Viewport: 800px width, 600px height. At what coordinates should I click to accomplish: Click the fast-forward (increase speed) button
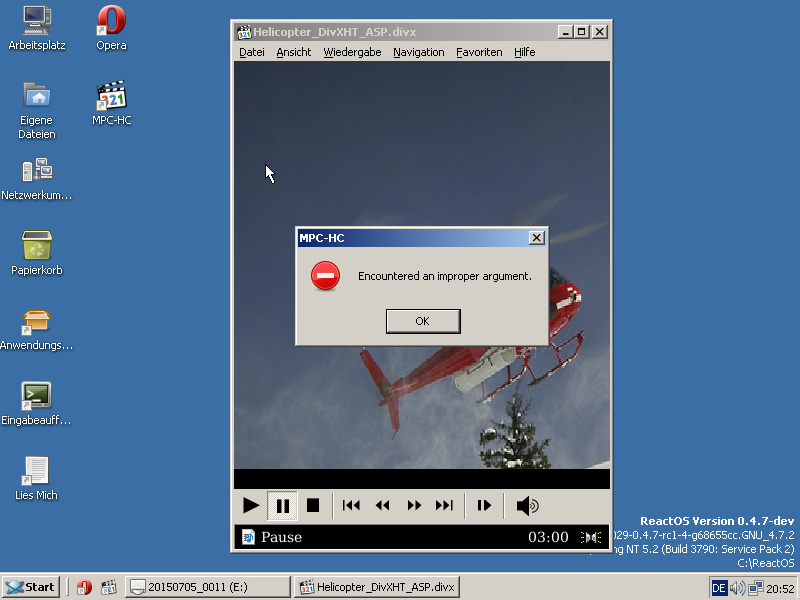coord(414,506)
